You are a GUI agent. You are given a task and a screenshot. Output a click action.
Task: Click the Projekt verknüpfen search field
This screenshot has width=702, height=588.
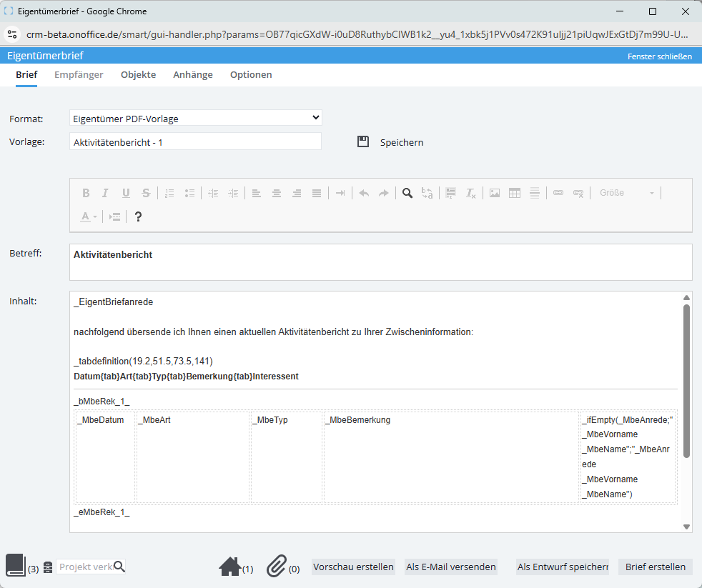86,567
